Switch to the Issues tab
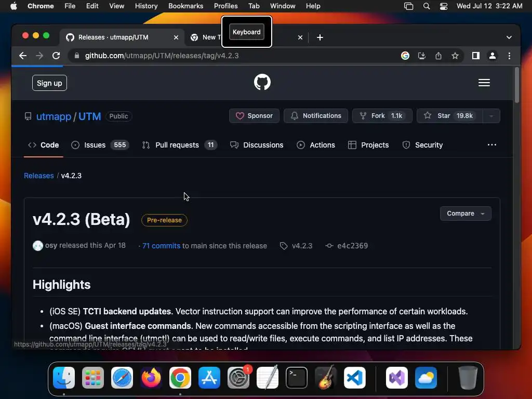Image resolution: width=532 pixels, height=399 pixels. pyautogui.click(x=100, y=145)
